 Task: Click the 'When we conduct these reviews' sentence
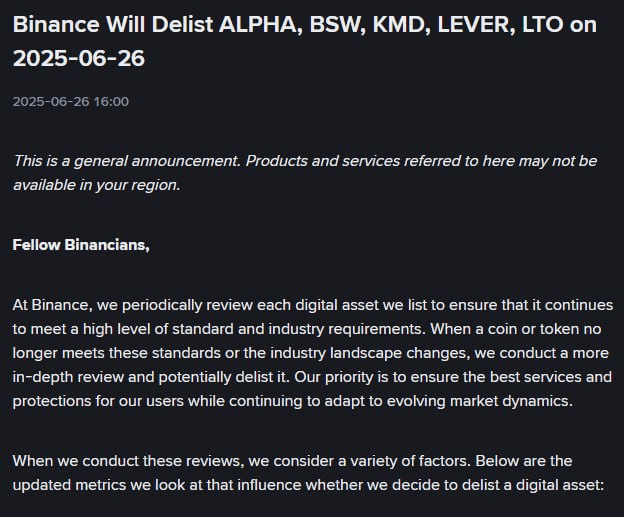[x=242, y=461]
